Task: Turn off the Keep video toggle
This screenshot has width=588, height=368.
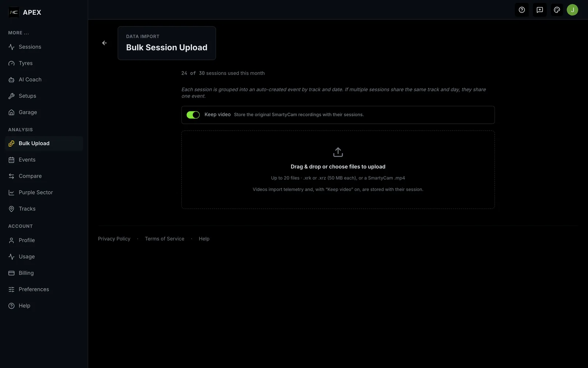Action: [193, 115]
